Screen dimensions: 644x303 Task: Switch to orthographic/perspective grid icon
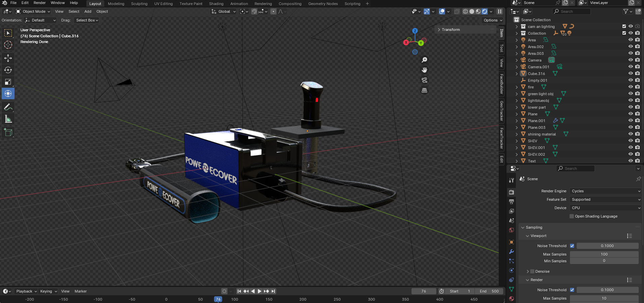tap(424, 90)
